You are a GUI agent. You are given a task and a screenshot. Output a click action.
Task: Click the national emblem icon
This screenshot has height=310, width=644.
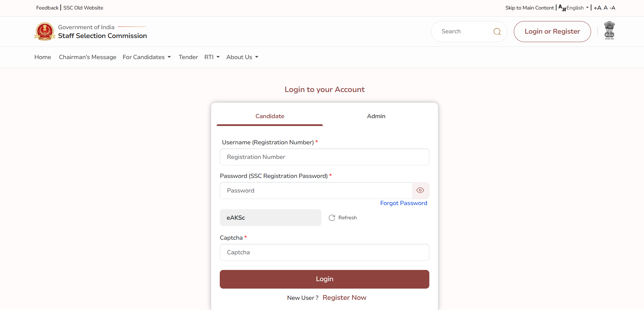[x=609, y=31]
